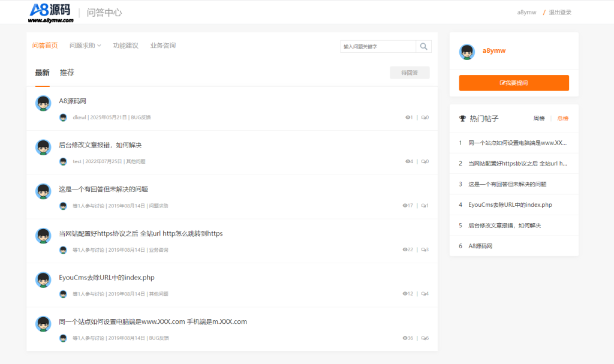Image resolution: width=614 pixels, height=364 pixels.
Task: Click the 退出登录 link
Action: (x=560, y=13)
